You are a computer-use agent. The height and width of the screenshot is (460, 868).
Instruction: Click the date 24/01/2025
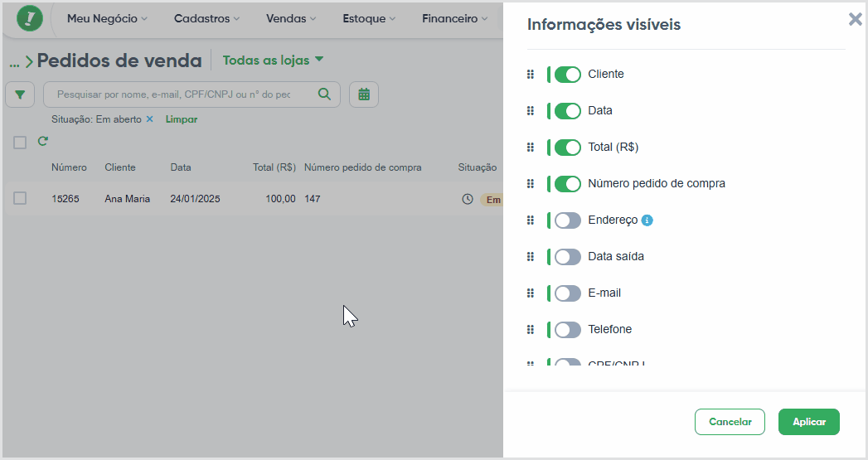click(195, 199)
